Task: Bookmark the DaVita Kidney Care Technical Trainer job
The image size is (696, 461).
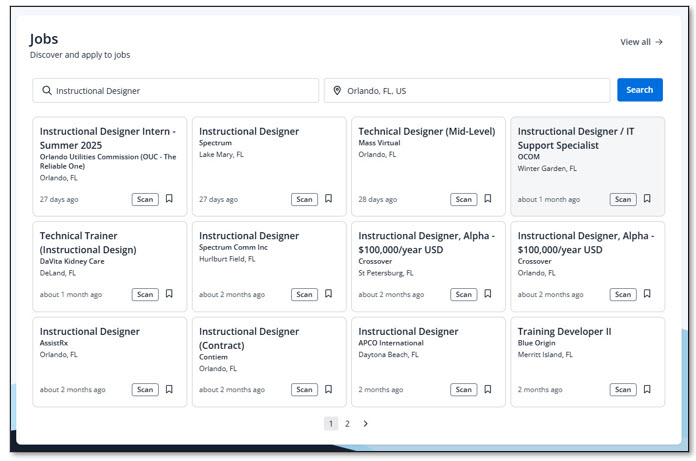Action: pos(169,294)
